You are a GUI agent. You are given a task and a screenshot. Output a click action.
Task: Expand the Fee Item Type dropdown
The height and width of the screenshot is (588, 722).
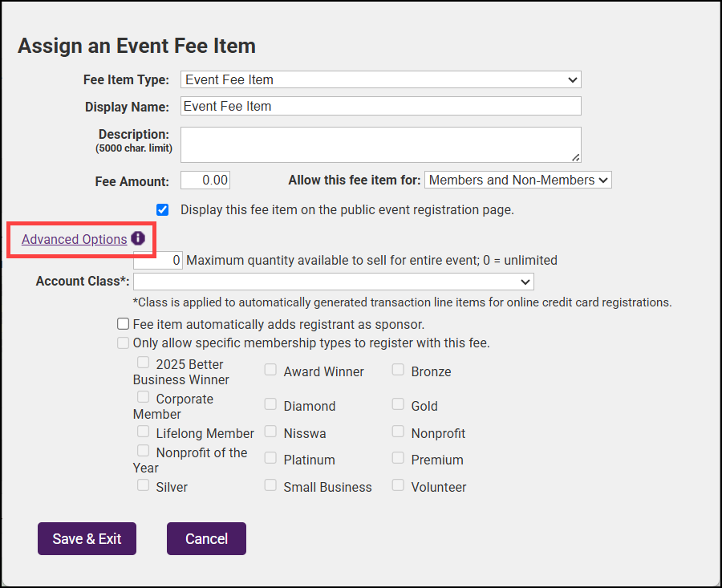pos(380,79)
